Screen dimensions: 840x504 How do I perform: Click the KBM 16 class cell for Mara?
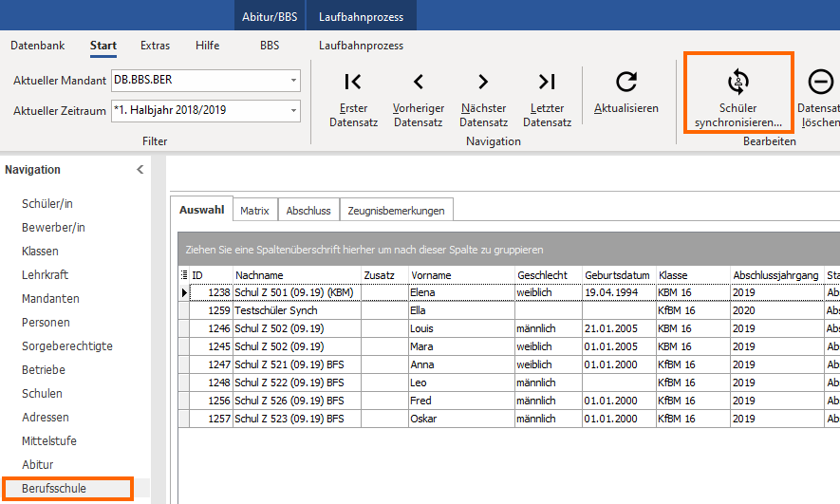(x=693, y=346)
